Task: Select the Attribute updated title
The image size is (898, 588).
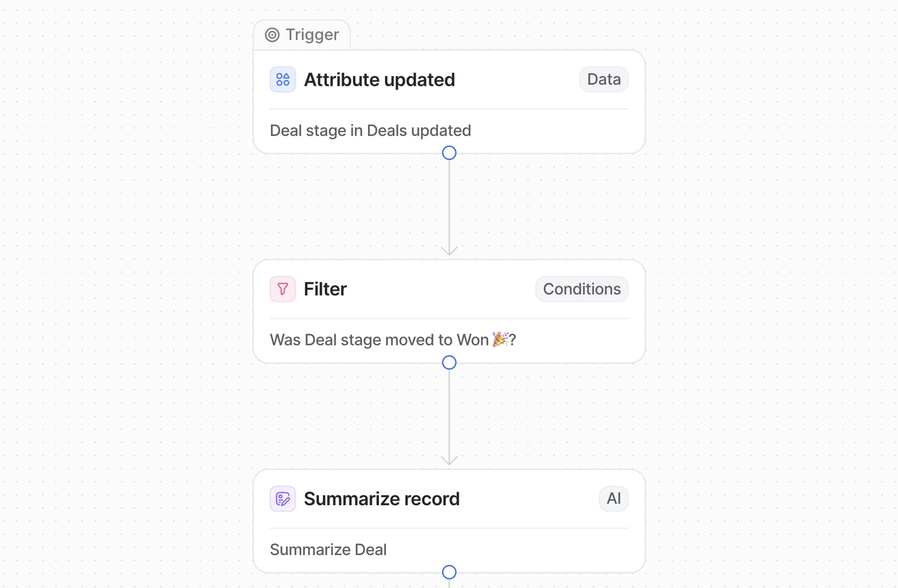Action: coord(380,80)
